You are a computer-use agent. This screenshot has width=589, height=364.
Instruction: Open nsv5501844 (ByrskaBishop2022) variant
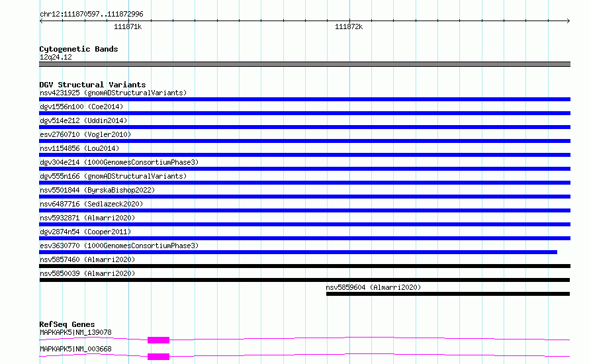pyautogui.click(x=97, y=190)
